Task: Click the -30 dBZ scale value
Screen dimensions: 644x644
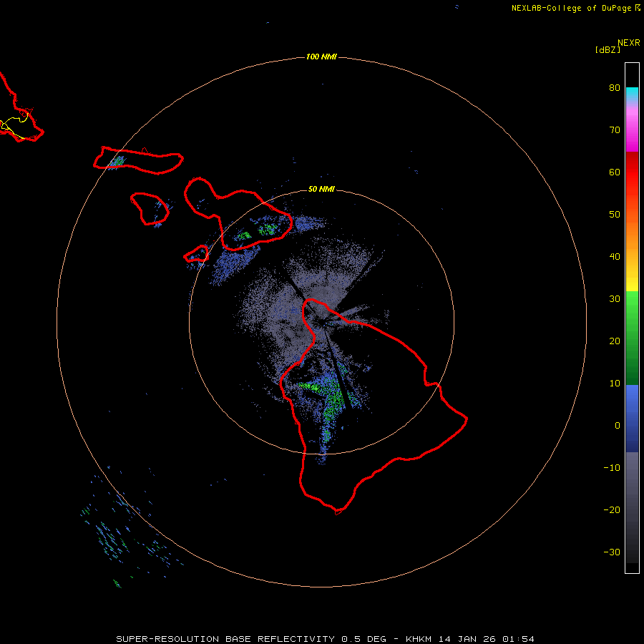Action: [612, 552]
